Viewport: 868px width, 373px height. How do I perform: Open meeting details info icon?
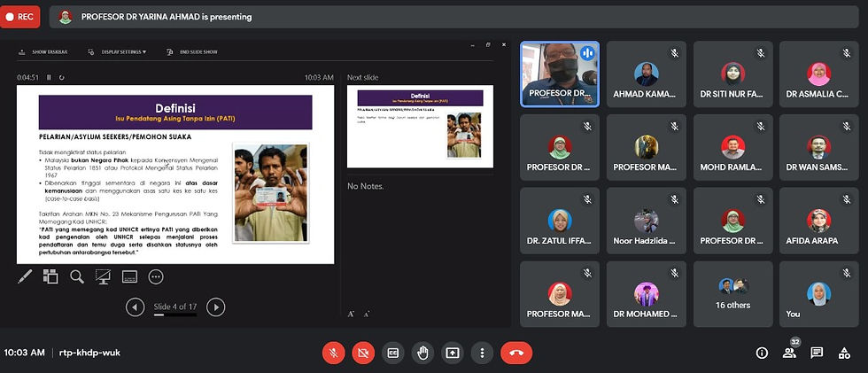pyautogui.click(x=762, y=354)
